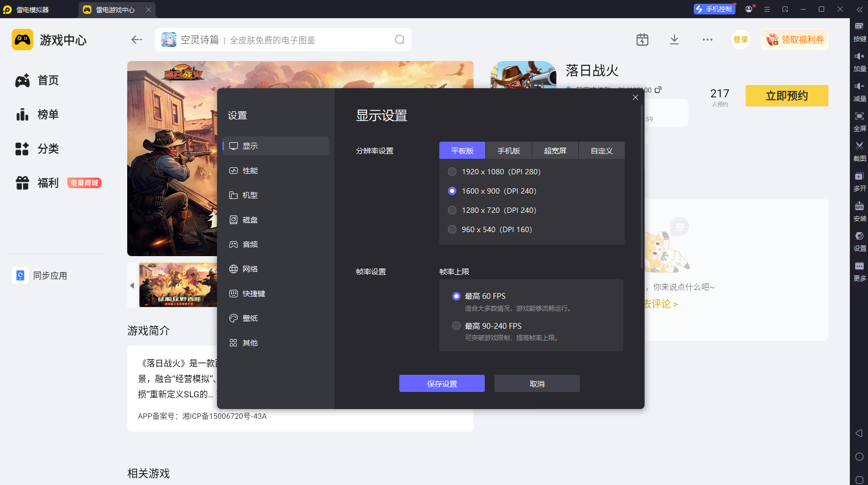Choose 最高 90-240 FPS frame rate limit

pos(487,326)
